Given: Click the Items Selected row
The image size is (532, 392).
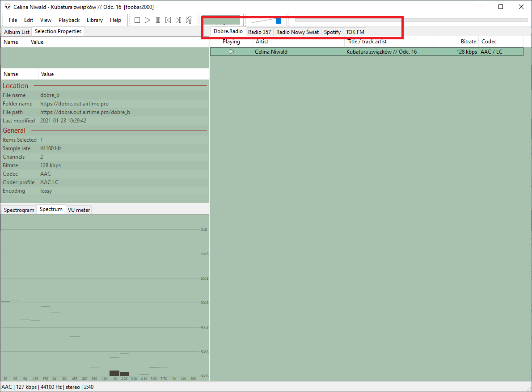Looking at the screenshot, I should [x=105, y=140].
